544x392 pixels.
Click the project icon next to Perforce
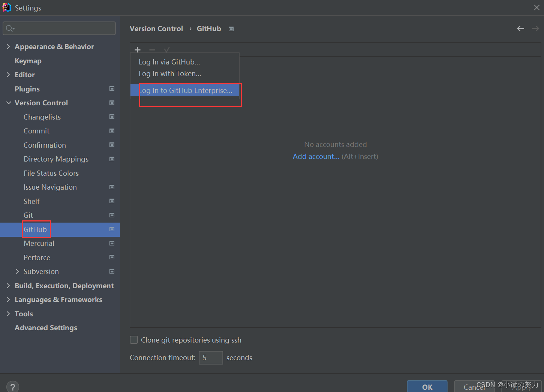click(112, 257)
